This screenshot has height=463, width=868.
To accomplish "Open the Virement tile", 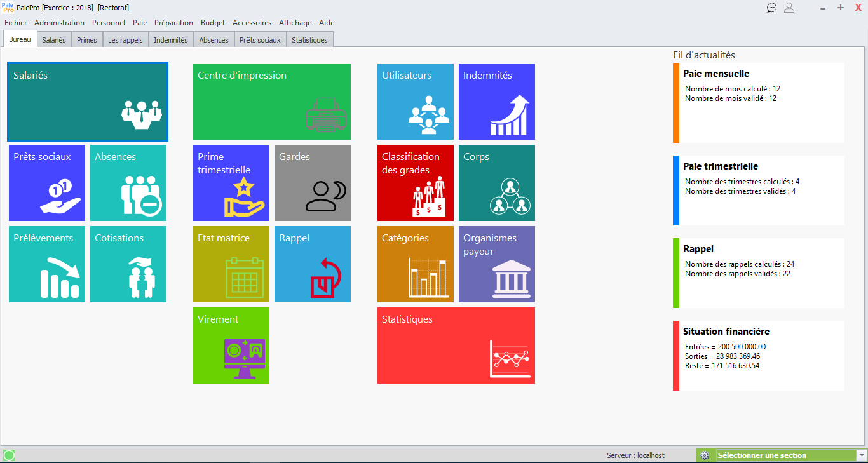I will coord(231,346).
